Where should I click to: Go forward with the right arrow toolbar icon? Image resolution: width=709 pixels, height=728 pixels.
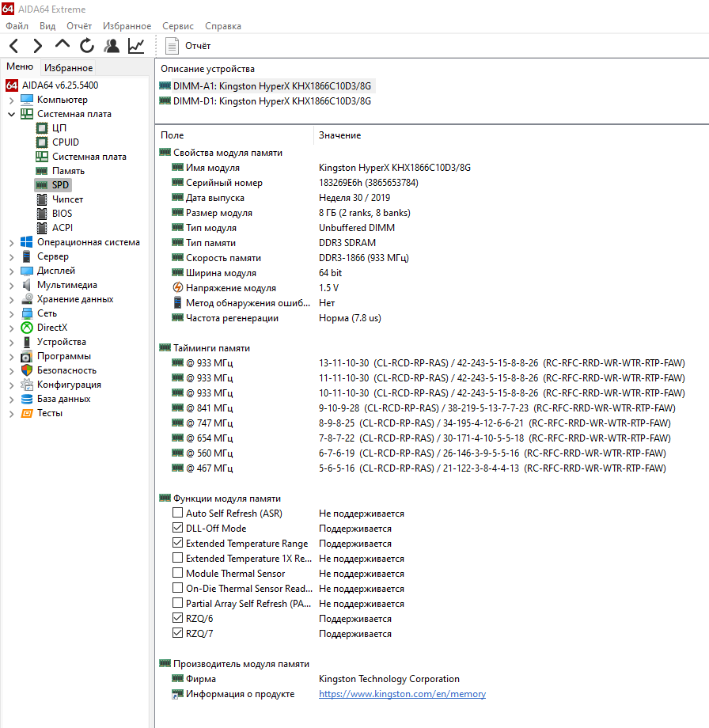click(x=38, y=46)
